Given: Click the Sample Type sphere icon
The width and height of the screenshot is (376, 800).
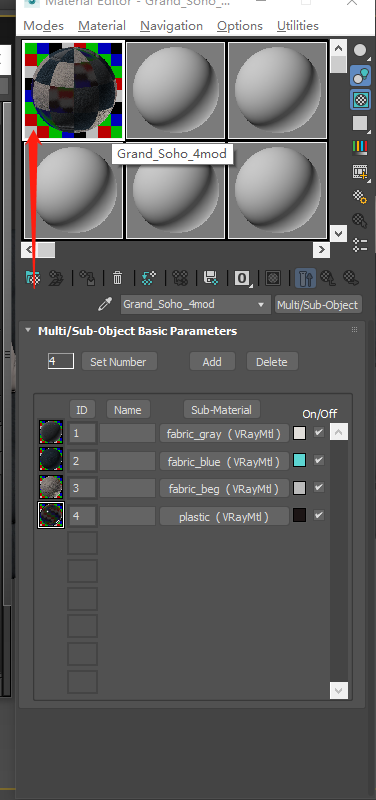Looking at the screenshot, I should click(x=360, y=50).
